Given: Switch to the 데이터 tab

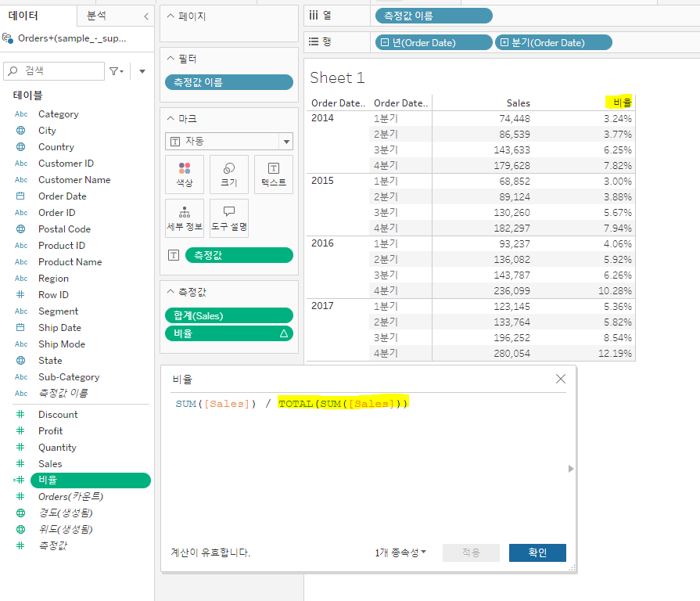Looking at the screenshot, I should click(x=23, y=16).
